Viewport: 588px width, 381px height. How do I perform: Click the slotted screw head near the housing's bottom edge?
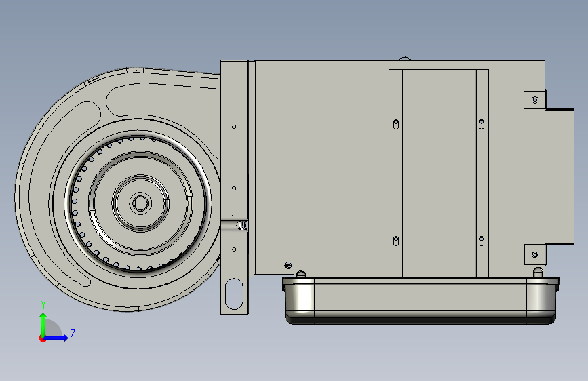click(x=288, y=265)
